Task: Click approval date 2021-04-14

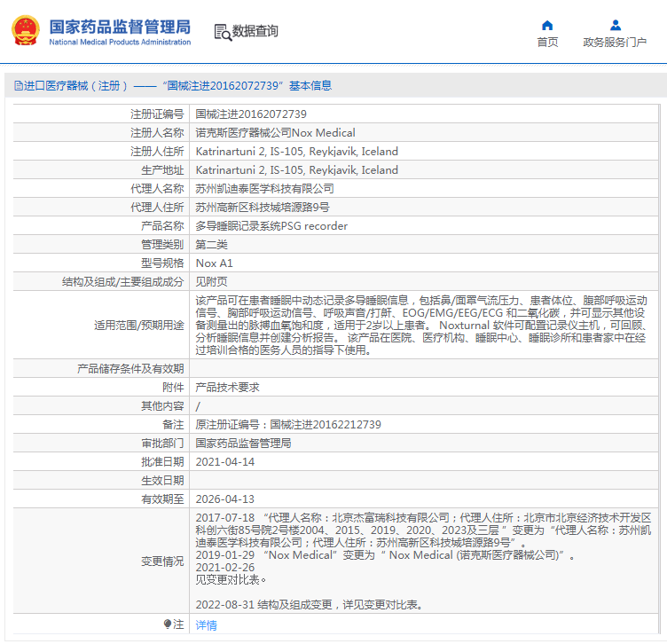Action: click(x=225, y=462)
